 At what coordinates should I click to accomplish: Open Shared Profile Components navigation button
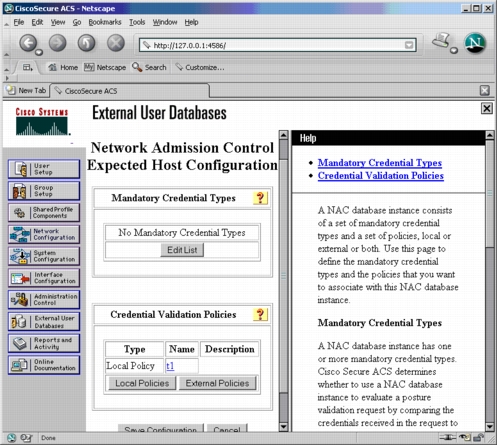click(x=44, y=213)
